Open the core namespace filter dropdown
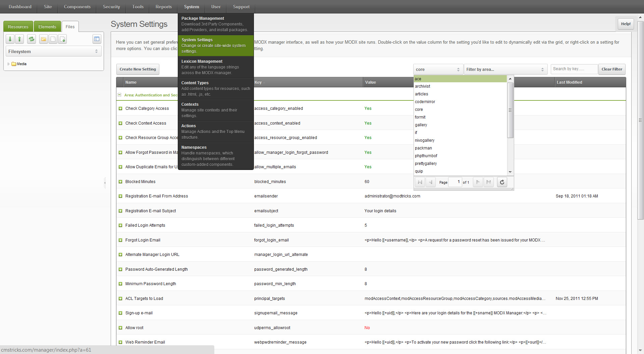 (438, 70)
